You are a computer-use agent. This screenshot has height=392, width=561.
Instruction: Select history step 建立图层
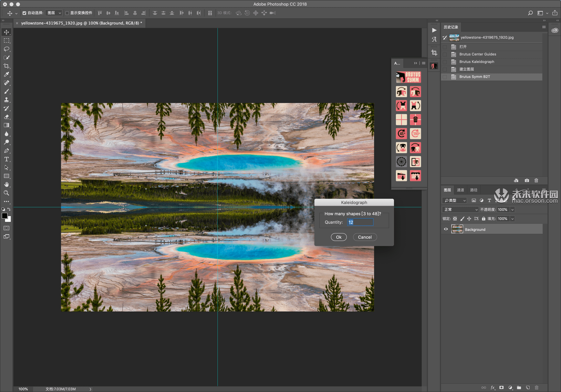(x=492, y=69)
